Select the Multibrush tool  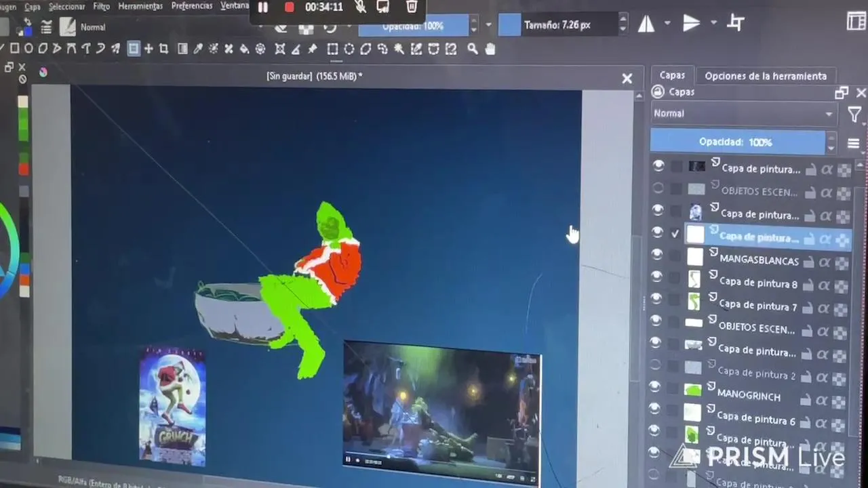click(x=116, y=49)
